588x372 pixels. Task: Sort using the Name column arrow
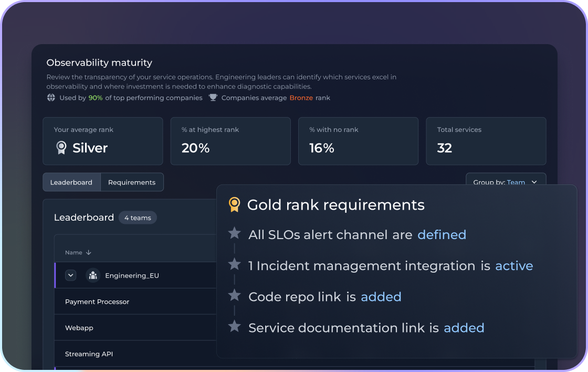click(x=88, y=253)
